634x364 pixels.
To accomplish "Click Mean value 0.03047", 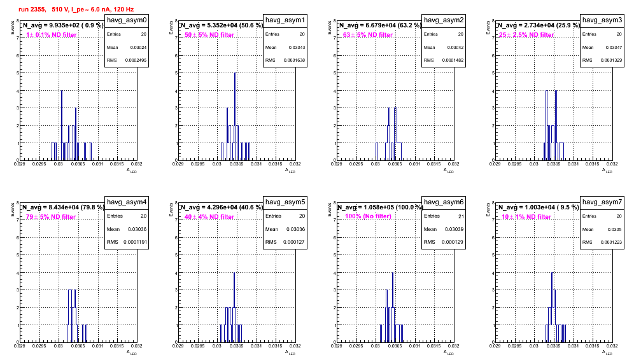I will coord(614,48).
